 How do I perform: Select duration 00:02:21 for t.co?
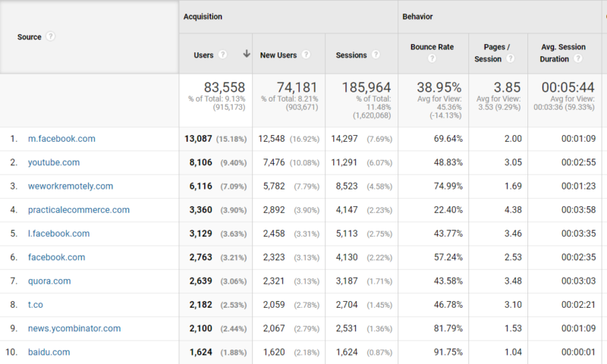point(578,305)
